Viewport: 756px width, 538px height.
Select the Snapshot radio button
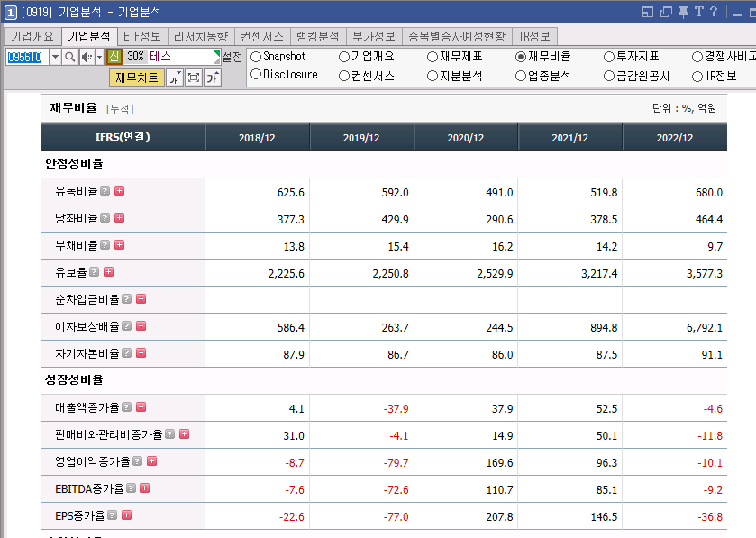pyautogui.click(x=256, y=57)
